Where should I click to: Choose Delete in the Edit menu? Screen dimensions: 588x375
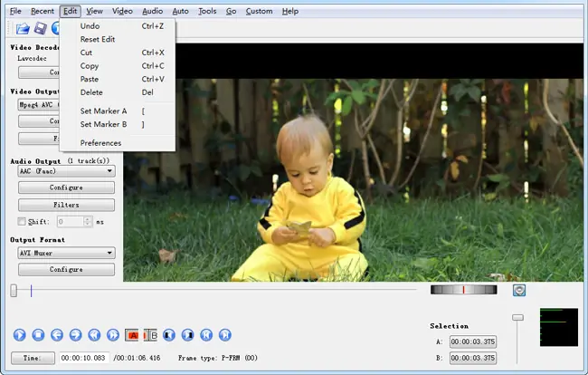(x=118, y=92)
